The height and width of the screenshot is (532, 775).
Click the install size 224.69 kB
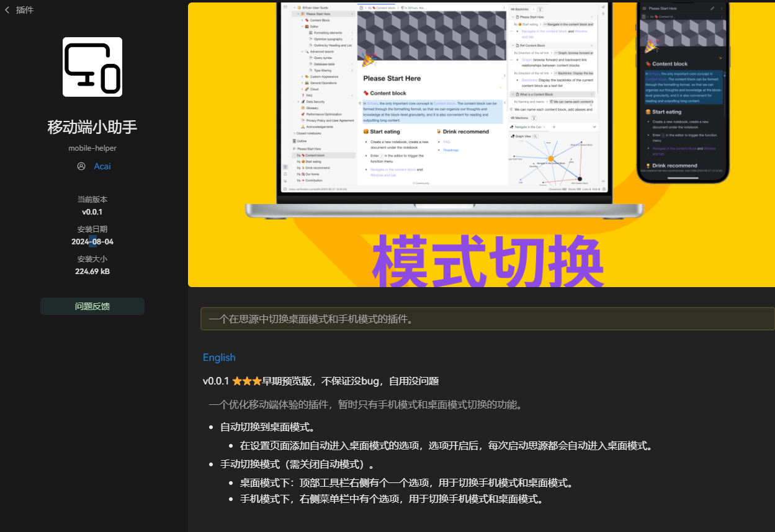92,272
